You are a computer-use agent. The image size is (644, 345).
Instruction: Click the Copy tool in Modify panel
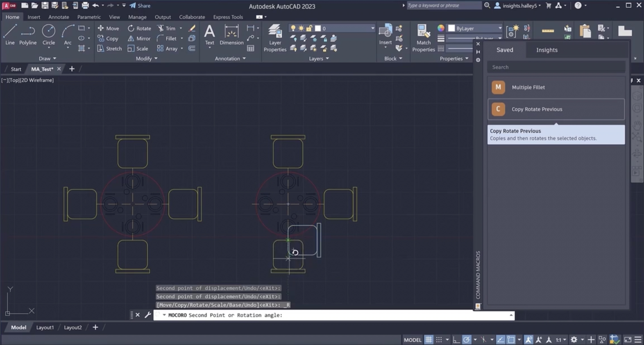point(108,38)
